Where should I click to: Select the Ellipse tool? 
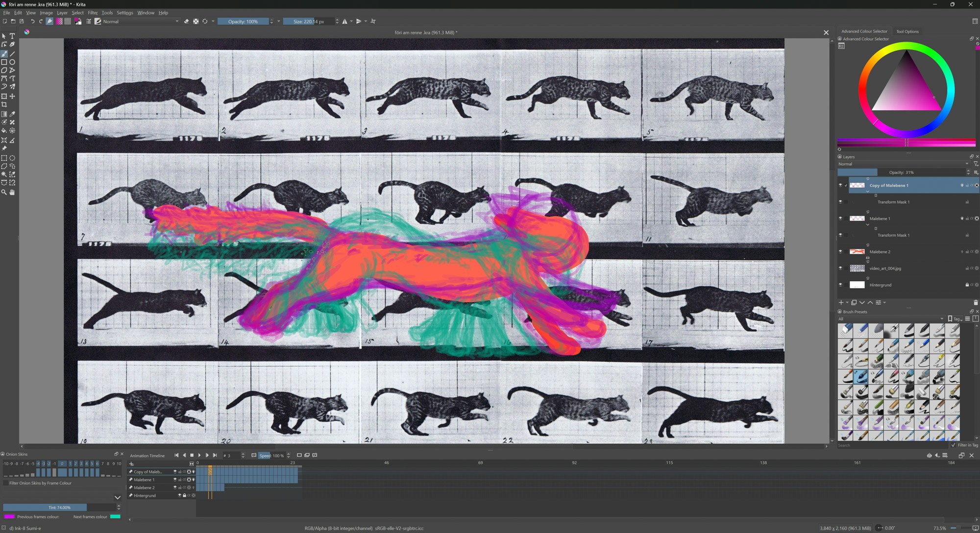tap(12, 62)
